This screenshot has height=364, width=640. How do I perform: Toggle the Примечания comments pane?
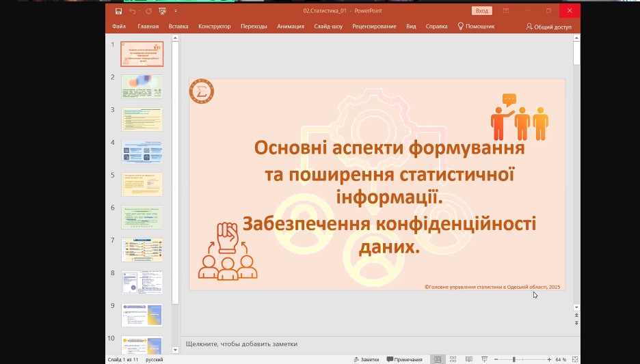click(404, 359)
